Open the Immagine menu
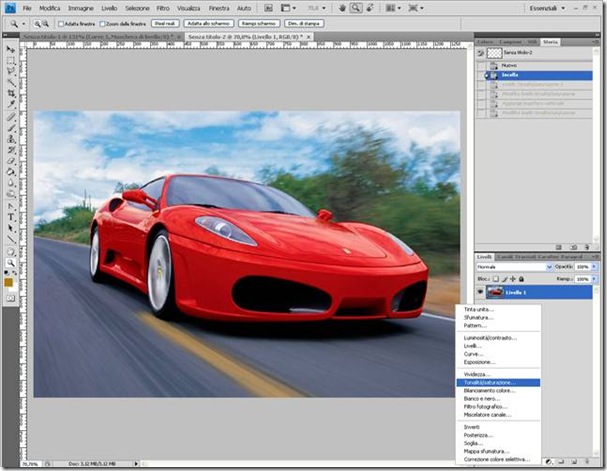This screenshot has height=471, width=607. 81,8
